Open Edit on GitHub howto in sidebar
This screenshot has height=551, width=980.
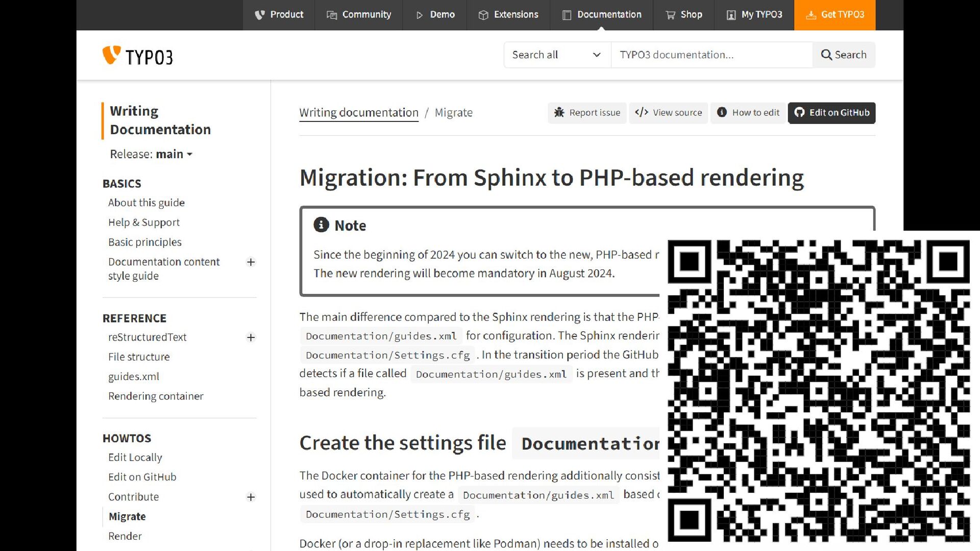pyautogui.click(x=142, y=477)
